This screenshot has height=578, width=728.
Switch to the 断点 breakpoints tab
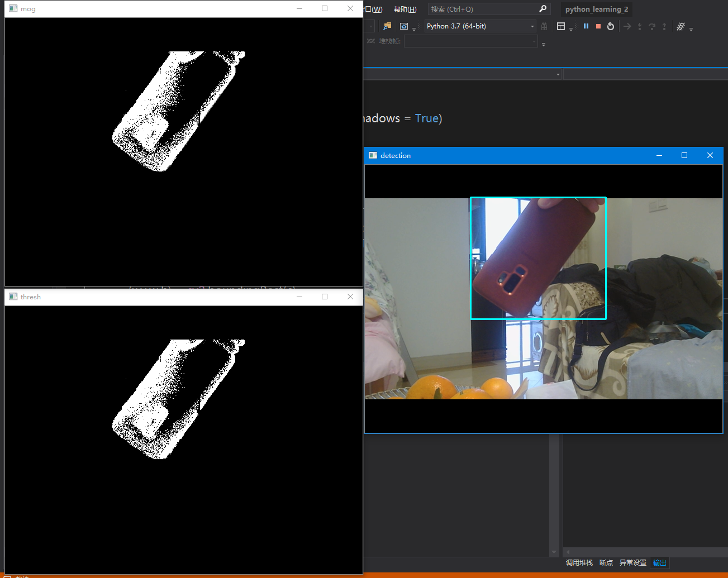click(606, 562)
